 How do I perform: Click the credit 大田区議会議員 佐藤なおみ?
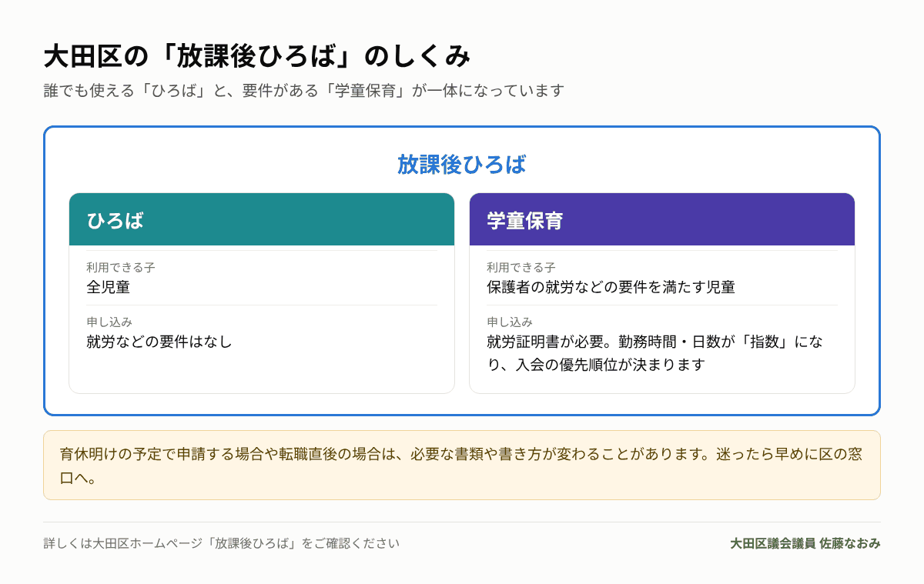tap(805, 543)
